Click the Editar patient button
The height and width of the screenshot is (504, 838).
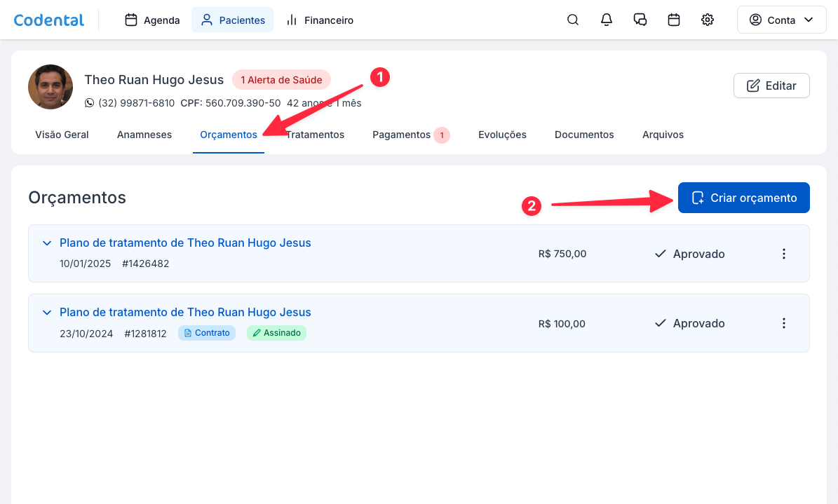click(x=771, y=86)
